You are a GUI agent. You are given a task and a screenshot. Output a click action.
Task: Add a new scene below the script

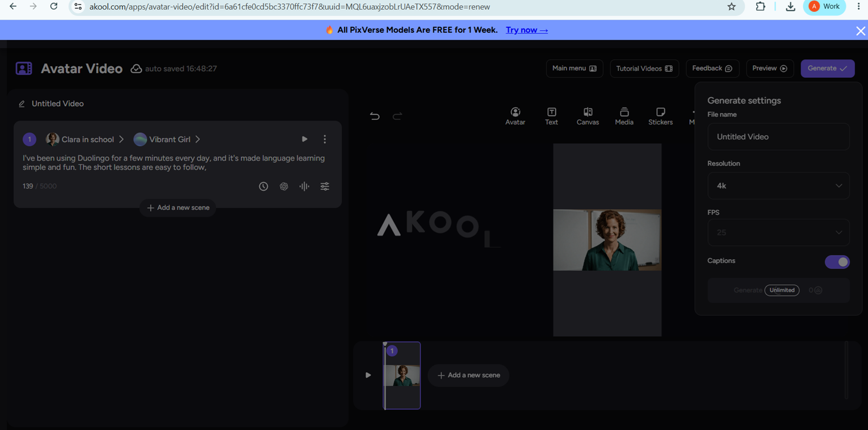point(178,208)
